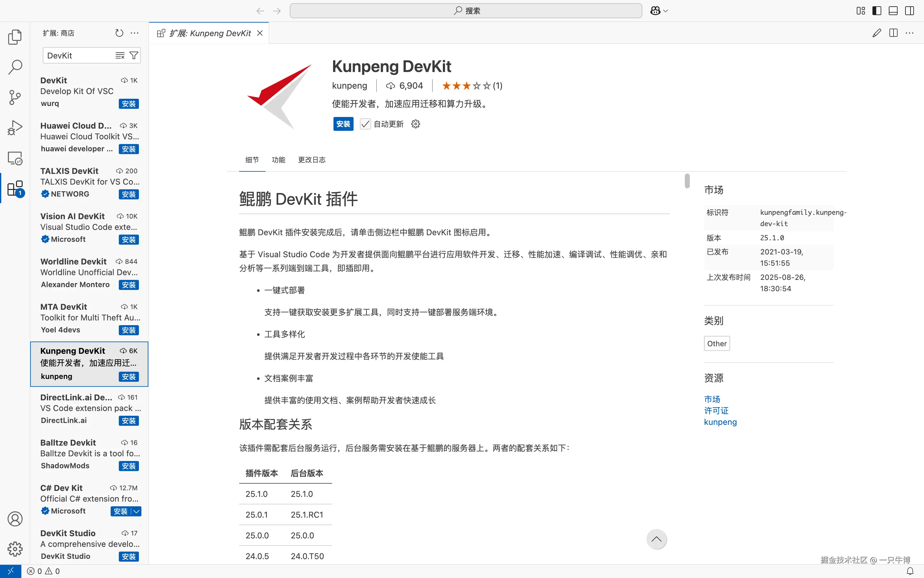Open extensions view more actions menu
The width and height of the screenshot is (924, 578).
tap(135, 33)
